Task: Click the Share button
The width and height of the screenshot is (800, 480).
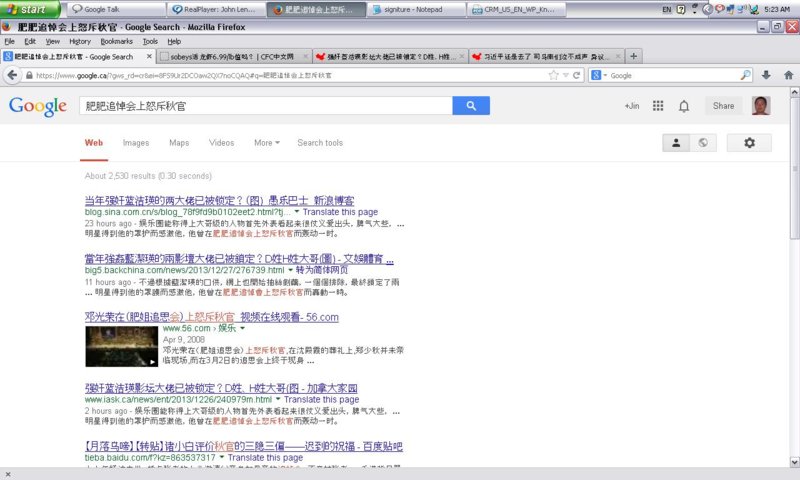Action: (723, 106)
